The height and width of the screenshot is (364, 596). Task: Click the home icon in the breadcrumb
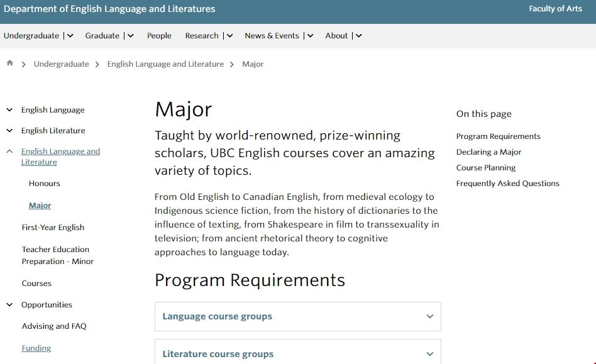pos(9,62)
